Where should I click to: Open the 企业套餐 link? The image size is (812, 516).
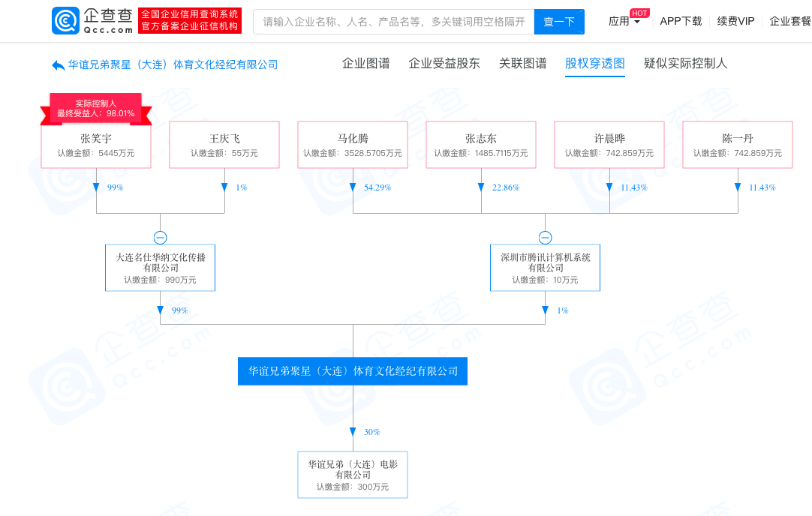point(790,21)
